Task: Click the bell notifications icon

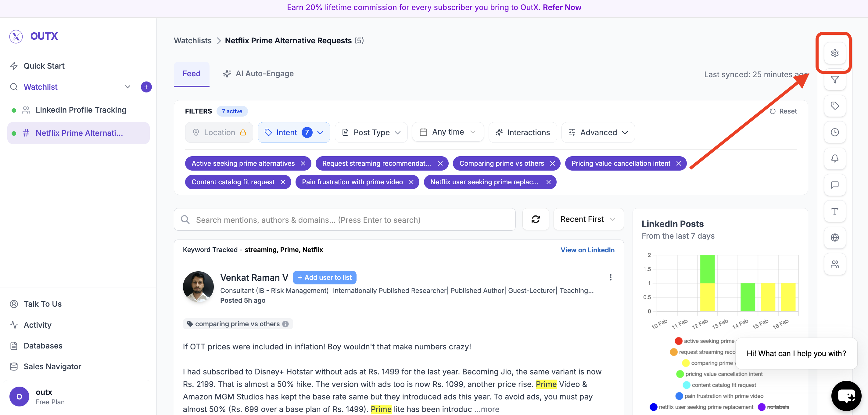Action: click(834, 158)
